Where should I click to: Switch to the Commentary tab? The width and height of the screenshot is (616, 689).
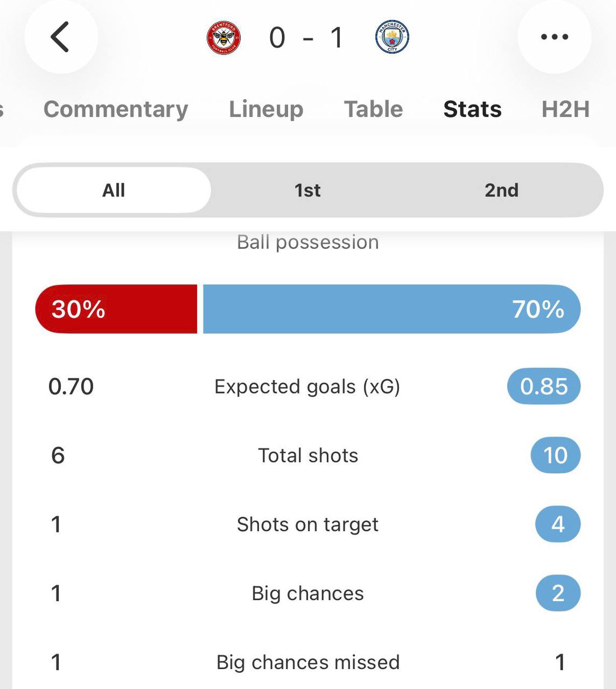pos(116,109)
